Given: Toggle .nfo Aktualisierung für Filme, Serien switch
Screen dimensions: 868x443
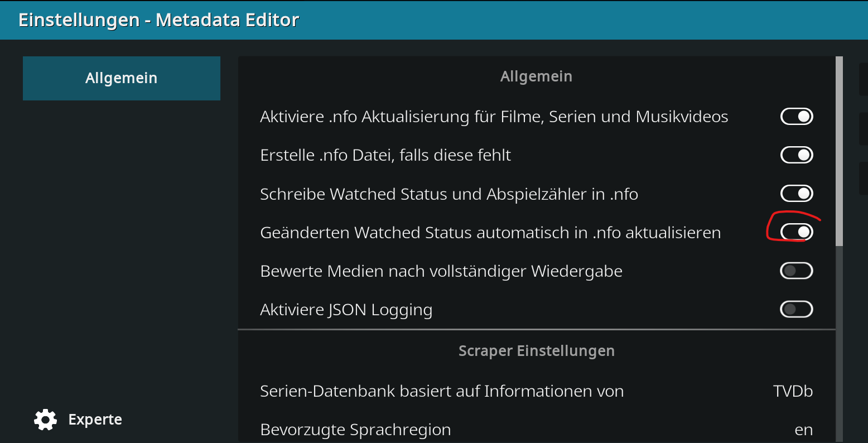Looking at the screenshot, I should click(x=796, y=117).
